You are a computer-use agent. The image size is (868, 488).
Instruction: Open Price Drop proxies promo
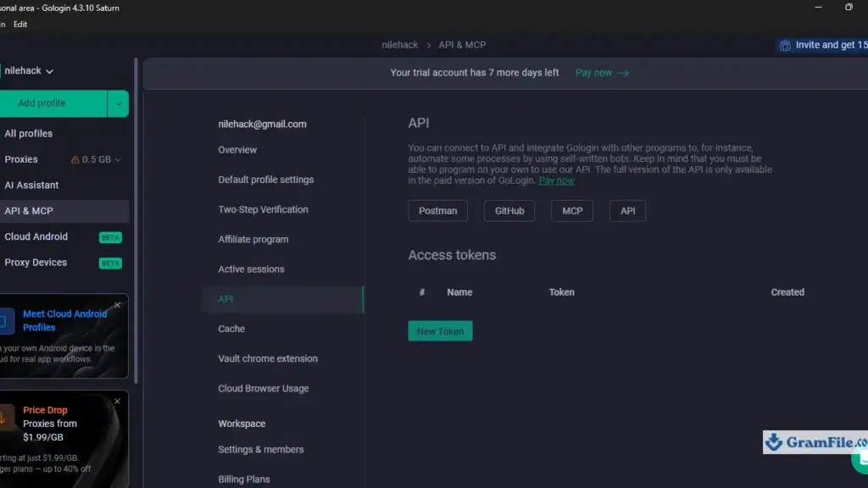pyautogui.click(x=64, y=440)
